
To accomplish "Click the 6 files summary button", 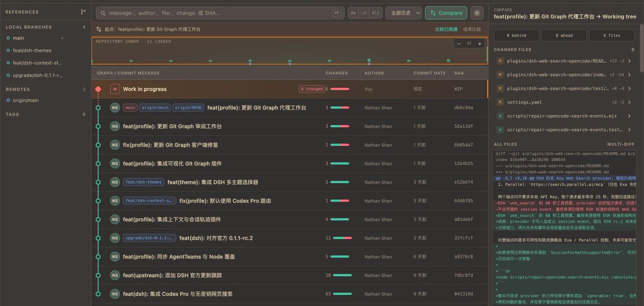I will tap(612, 35).
